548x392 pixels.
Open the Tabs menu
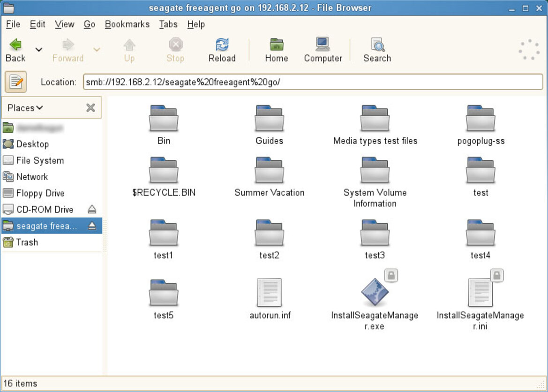point(168,24)
